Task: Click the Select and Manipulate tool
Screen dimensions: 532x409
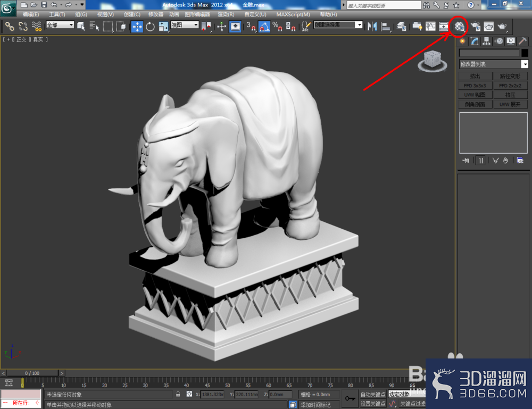Action: (221, 27)
